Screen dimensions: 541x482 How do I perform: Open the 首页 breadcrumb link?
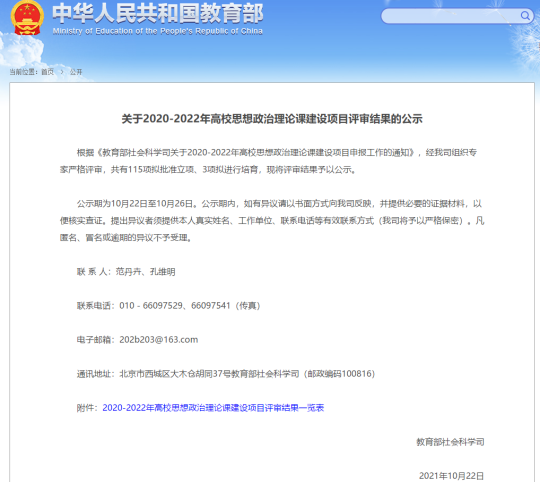(x=48, y=72)
